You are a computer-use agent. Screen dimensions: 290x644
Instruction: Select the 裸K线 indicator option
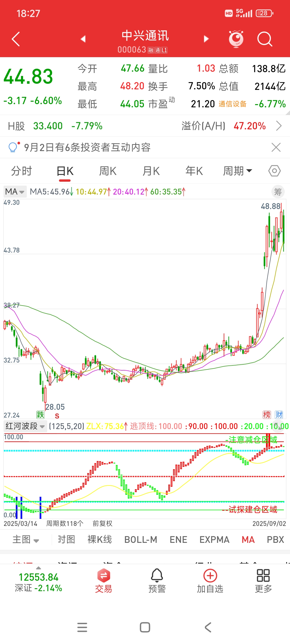click(100, 540)
